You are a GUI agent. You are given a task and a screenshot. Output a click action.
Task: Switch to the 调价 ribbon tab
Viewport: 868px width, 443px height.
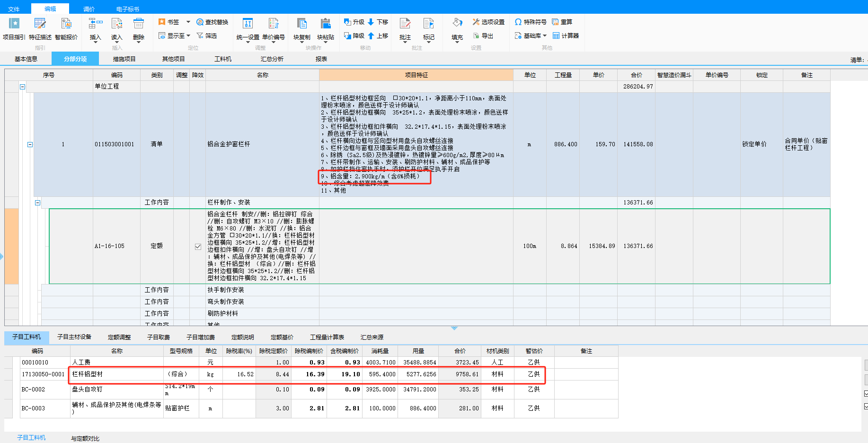(x=89, y=9)
